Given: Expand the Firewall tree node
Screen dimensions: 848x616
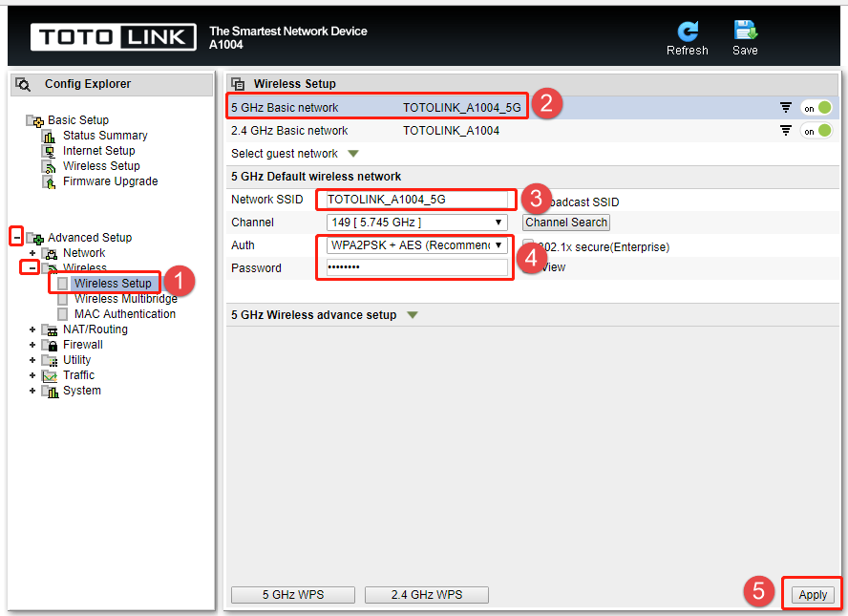Looking at the screenshot, I should click(x=32, y=345).
